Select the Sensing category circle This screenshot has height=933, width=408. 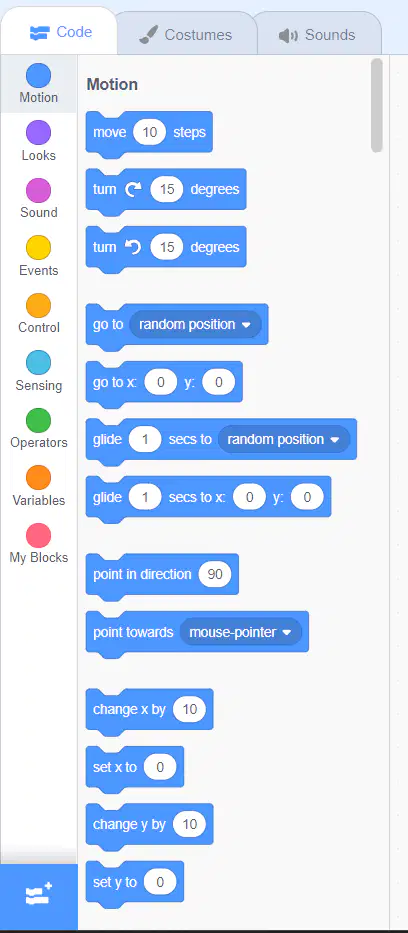pyautogui.click(x=39, y=362)
